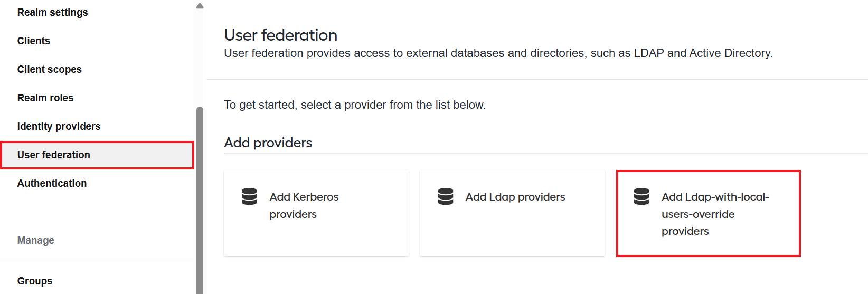Navigate to Realm roles
868x294 pixels.
(x=45, y=98)
